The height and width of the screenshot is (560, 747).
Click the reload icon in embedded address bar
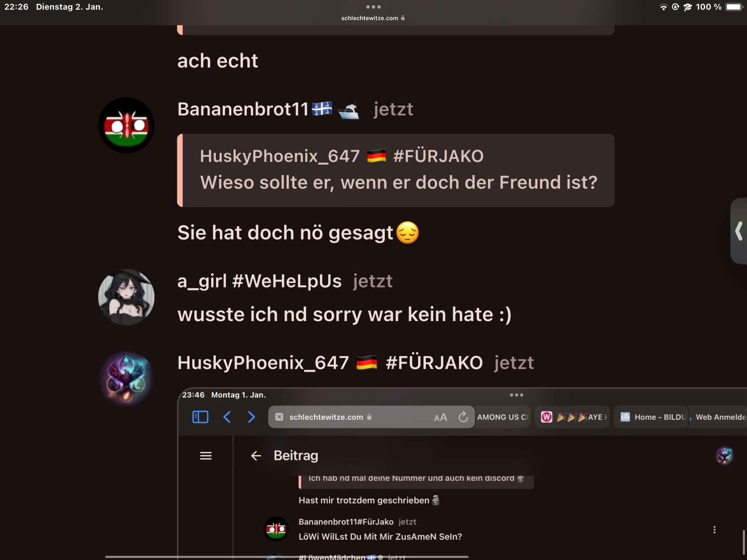point(463,417)
